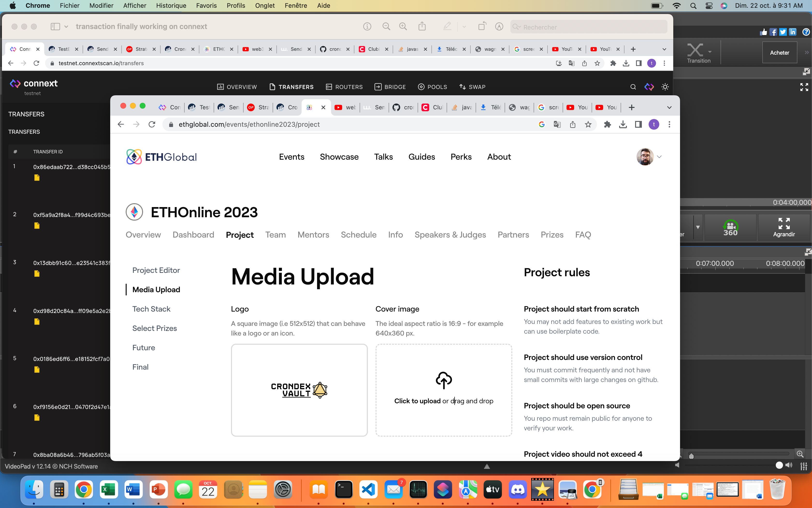Screen dimensions: 812x508
Task: Click the Acheter button in VideoPad
Action: point(779,53)
